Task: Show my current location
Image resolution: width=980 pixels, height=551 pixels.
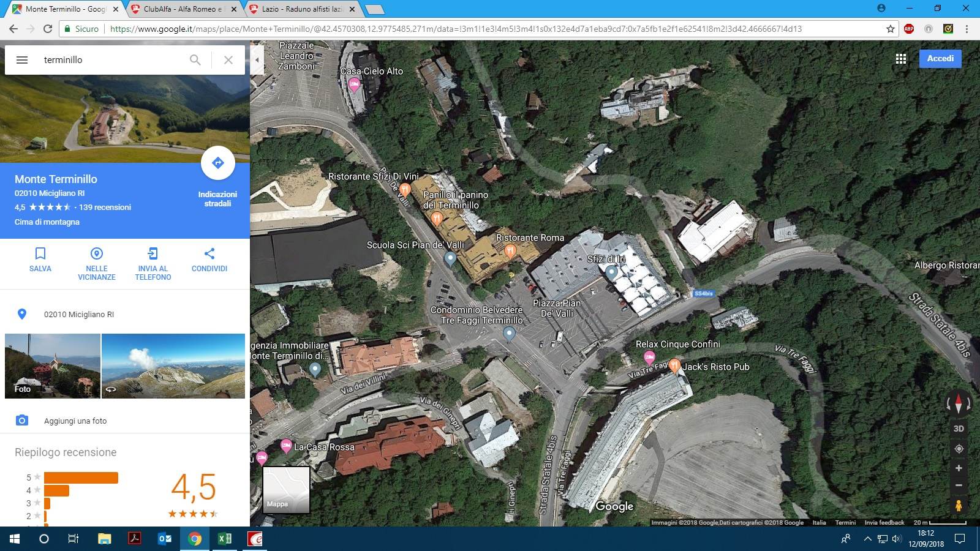Action: (x=959, y=449)
